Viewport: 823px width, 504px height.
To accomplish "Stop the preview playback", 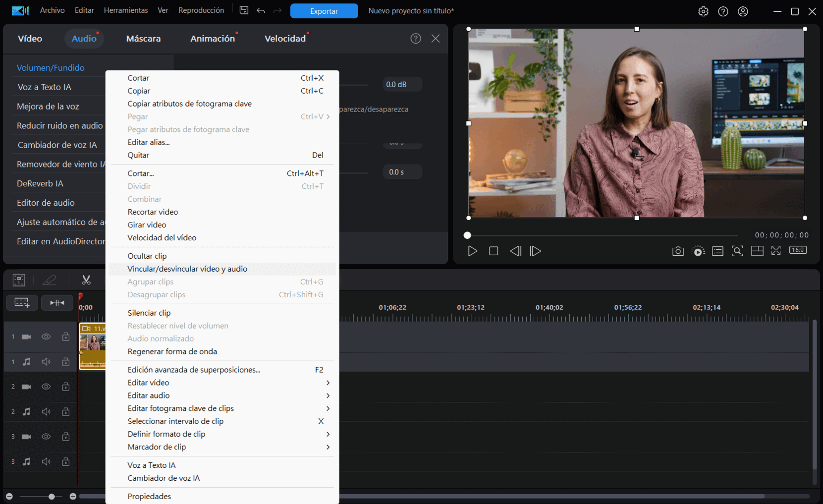I will tap(494, 251).
